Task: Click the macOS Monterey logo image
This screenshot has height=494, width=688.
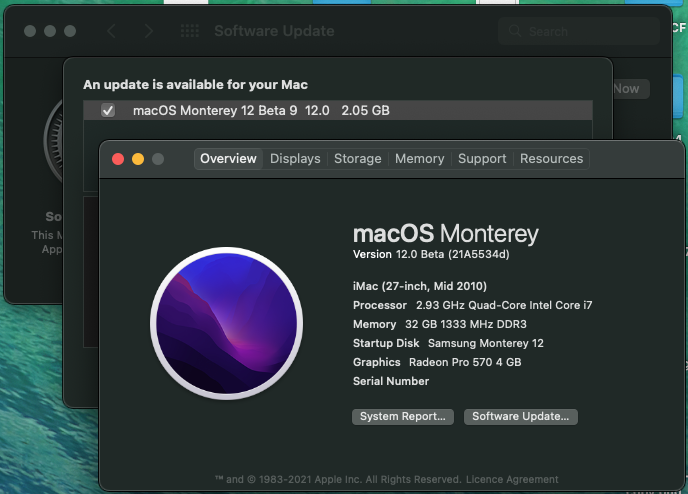Action: 226,323
